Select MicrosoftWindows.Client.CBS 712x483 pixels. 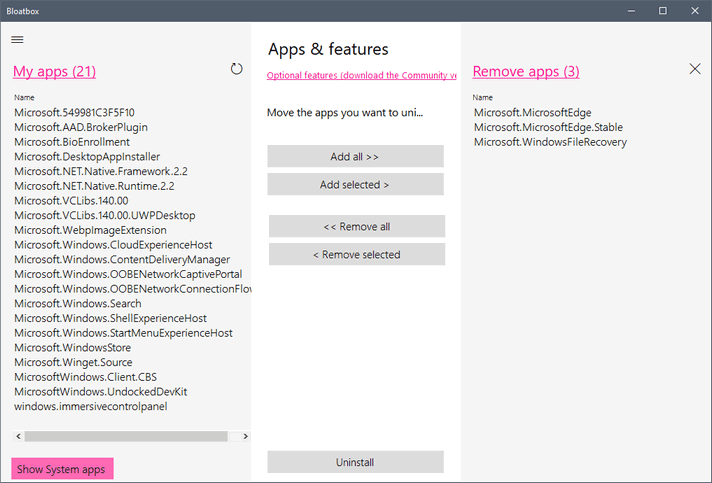85,377
